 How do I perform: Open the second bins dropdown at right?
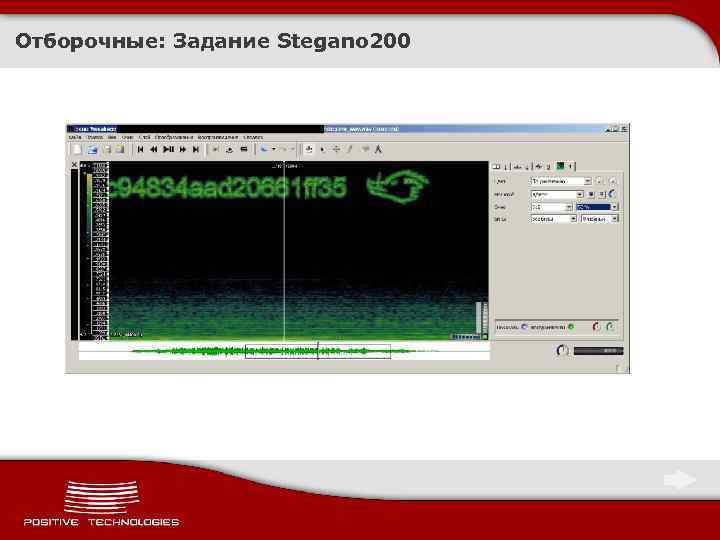(x=600, y=219)
